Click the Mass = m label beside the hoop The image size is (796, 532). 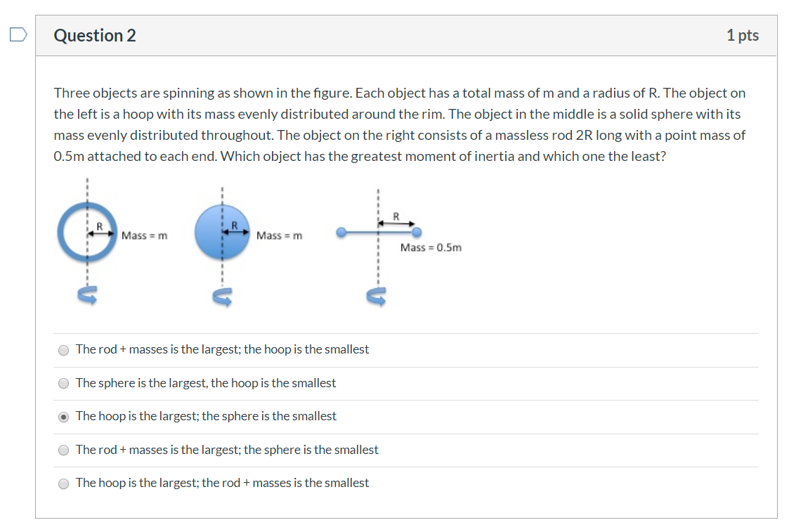click(x=145, y=235)
